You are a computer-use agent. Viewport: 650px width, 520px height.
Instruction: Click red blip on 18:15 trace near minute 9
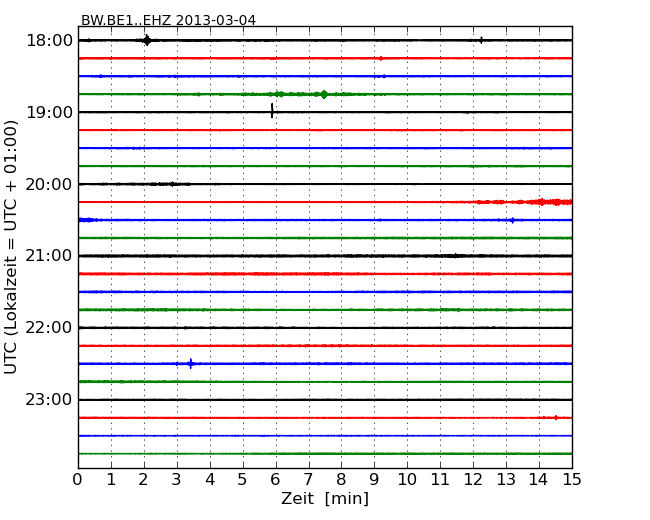pyautogui.click(x=381, y=58)
